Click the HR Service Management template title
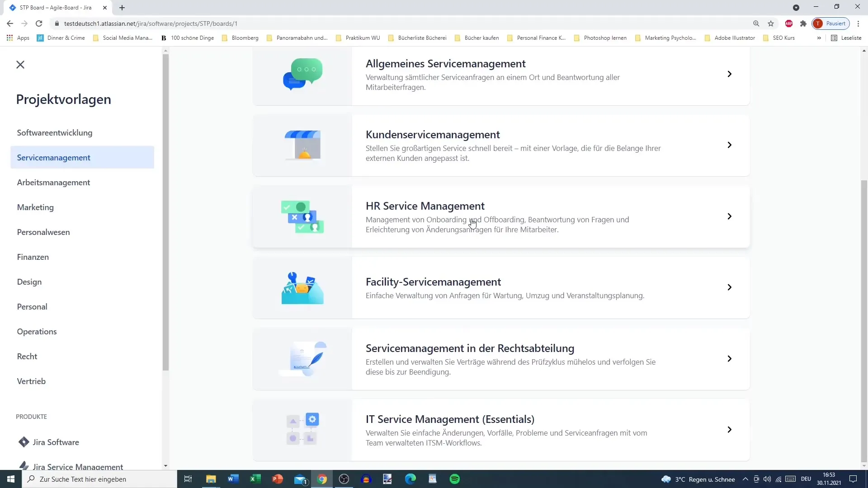This screenshot has width=868, height=488. (425, 206)
